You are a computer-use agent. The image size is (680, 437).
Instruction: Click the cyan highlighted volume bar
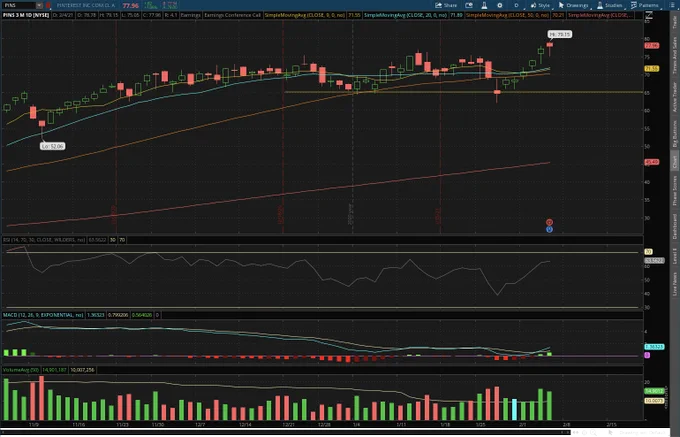(x=514, y=410)
